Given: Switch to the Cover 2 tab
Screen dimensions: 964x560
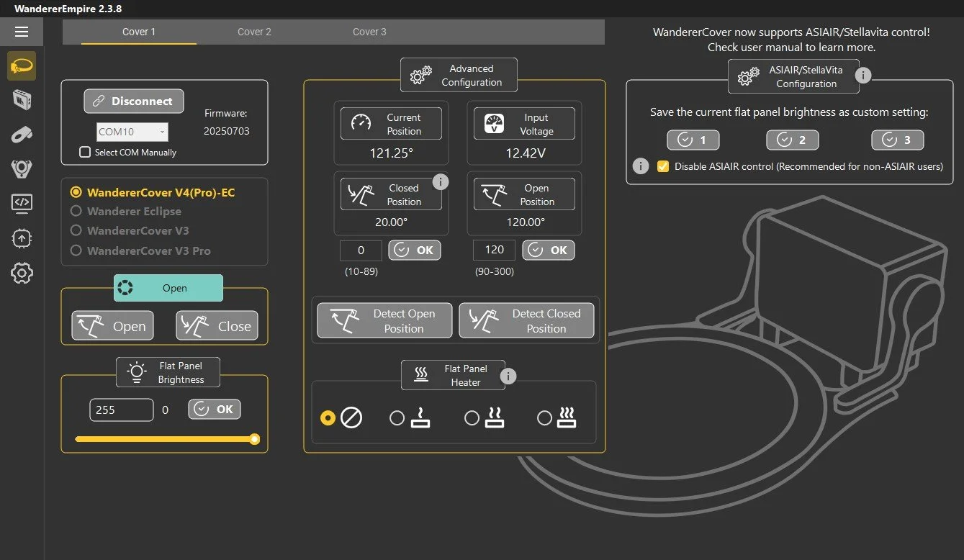Looking at the screenshot, I should [254, 32].
